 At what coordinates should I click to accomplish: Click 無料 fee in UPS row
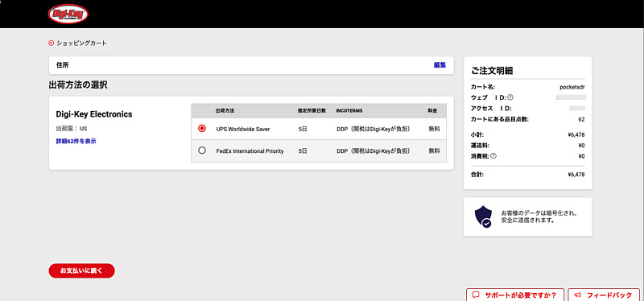click(434, 129)
